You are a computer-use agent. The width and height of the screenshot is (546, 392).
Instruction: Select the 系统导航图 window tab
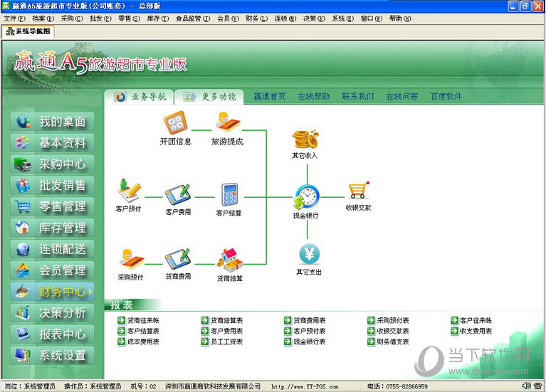pos(28,31)
